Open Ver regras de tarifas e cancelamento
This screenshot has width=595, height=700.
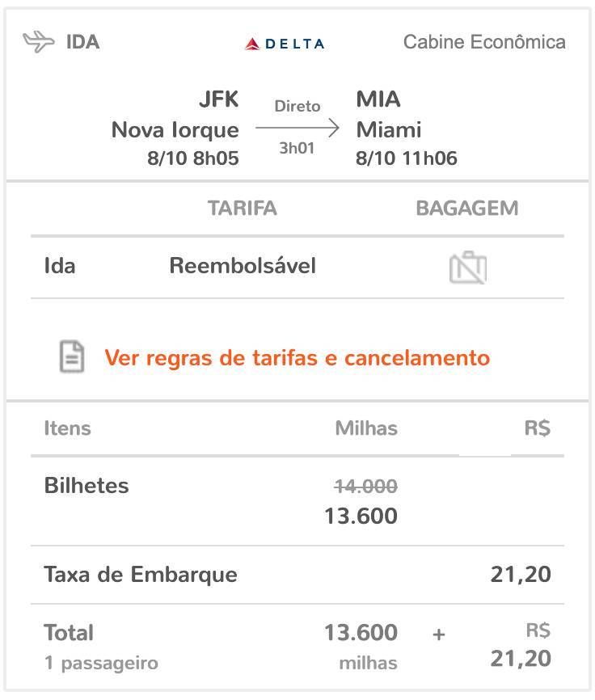[x=297, y=357]
